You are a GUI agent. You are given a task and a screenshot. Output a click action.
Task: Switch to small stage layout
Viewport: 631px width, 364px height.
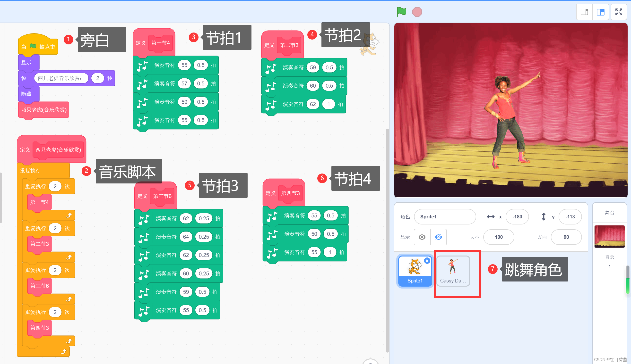584,12
